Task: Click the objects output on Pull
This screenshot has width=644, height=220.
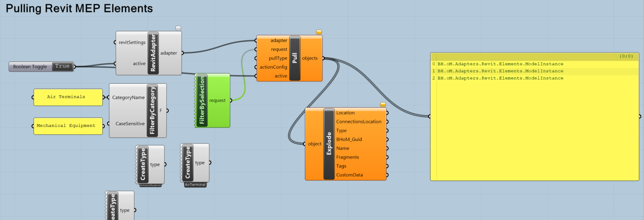Action: [311, 58]
